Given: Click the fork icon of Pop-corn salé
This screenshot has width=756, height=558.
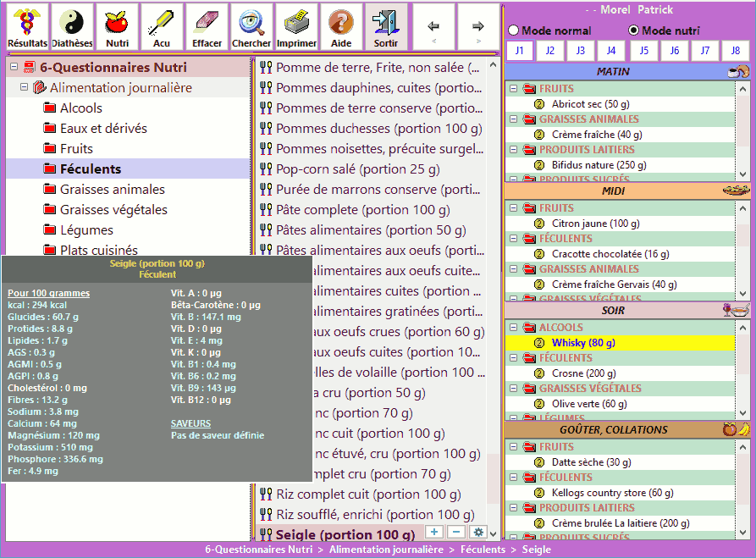Looking at the screenshot, I should [x=266, y=169].
